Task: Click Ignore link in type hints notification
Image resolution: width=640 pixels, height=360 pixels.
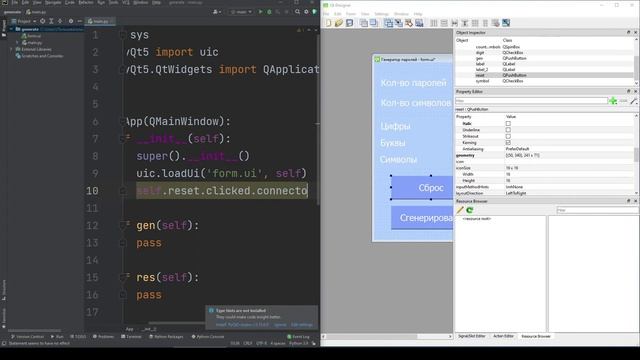Action: (x=280, y=325)
